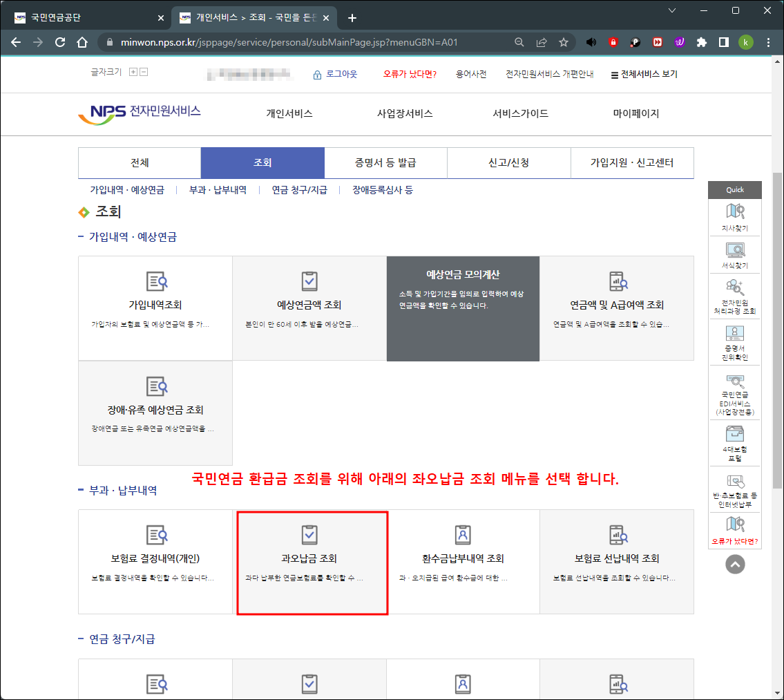The width and height of the screenshot is (784, 700).
Task: Click the 전자민원 처리과정 조회 icon
Action: [x=734, y=289]
